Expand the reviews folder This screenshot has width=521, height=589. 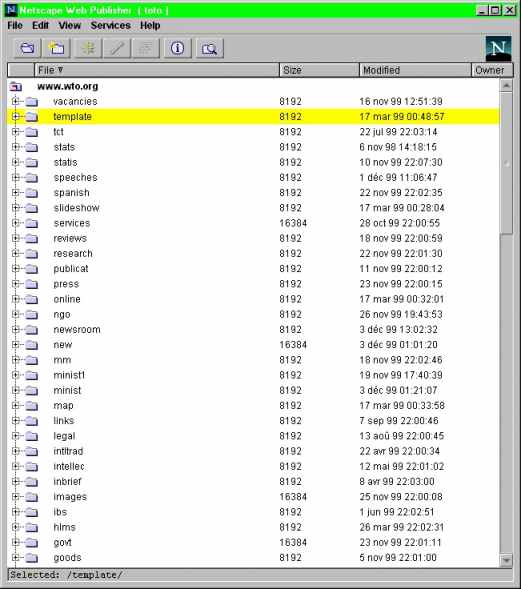click(x=15, y=238)
